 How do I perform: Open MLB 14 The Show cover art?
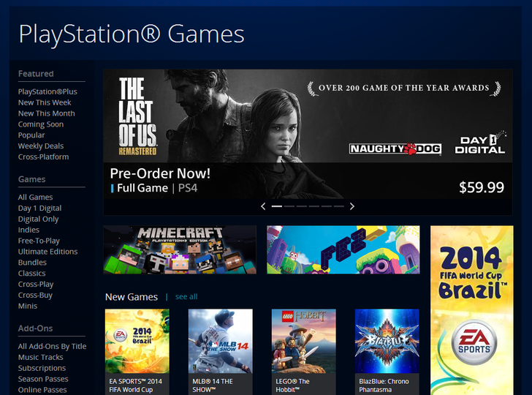[x=221, y=341]
